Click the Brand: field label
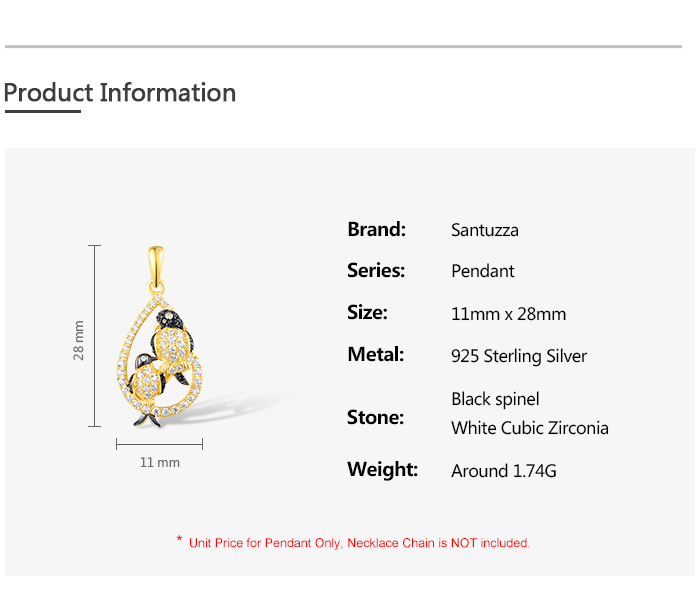Viewport: 700px width, 615px height. [376, 229]
